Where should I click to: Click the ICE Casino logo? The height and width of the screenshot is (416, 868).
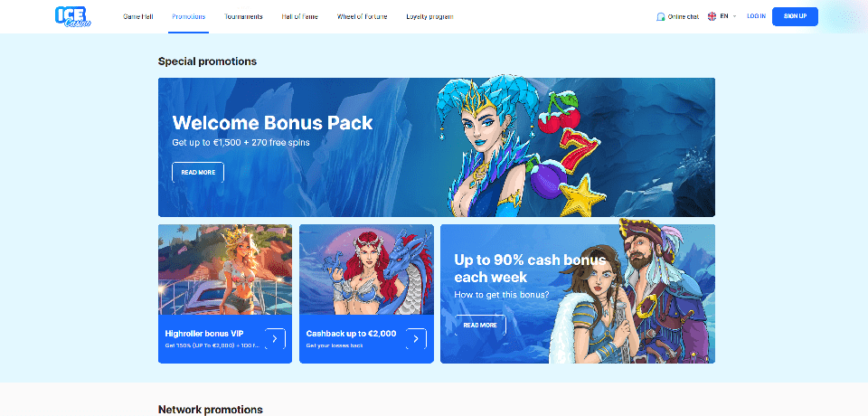coord(73,16)
